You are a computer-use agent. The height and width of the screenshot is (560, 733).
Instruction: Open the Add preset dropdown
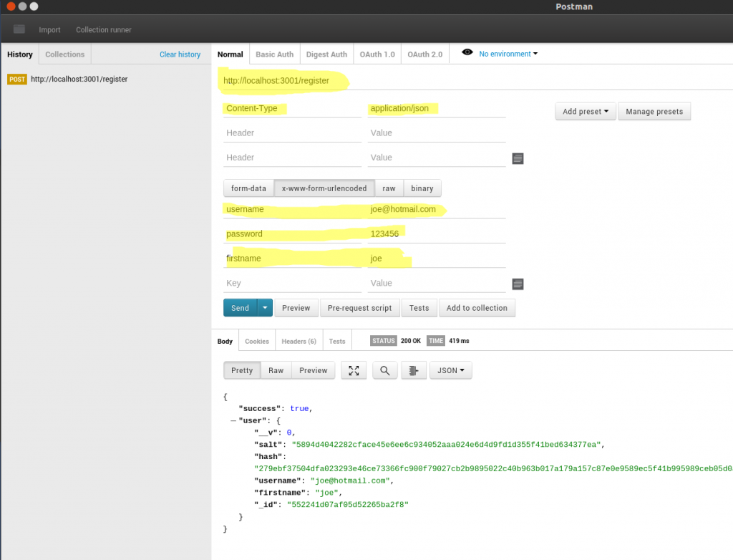[586, 111]
